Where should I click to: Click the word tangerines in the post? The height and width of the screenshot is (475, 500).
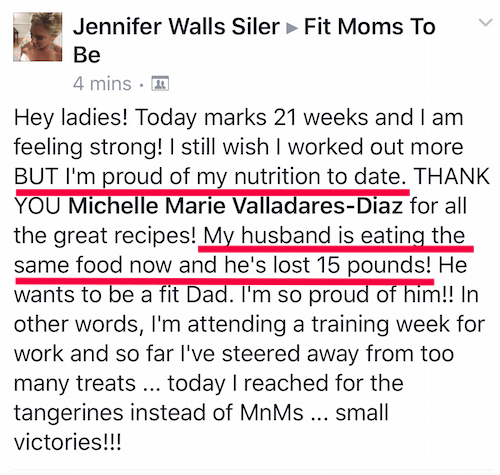pos(69,413)
